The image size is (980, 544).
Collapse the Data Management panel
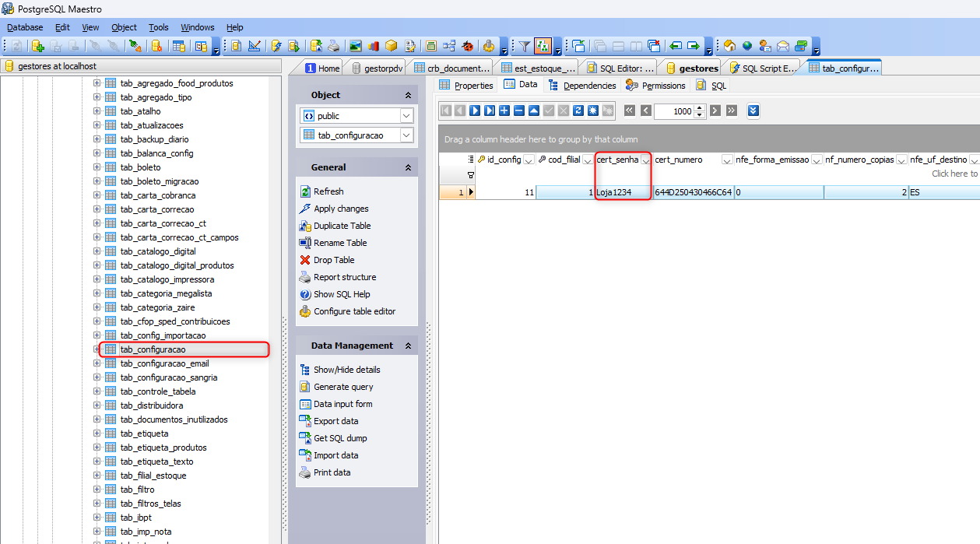(x=408, y=346)
